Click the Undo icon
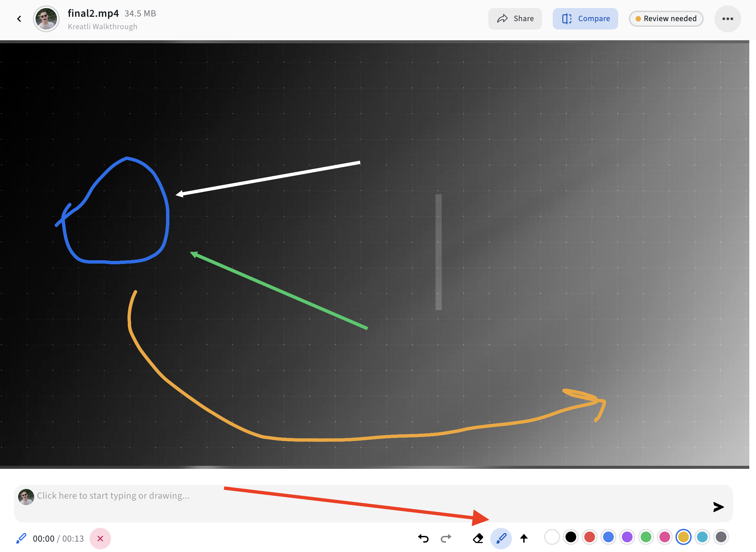This screenshot has height=552, width=756. click(x=423, y=538)
